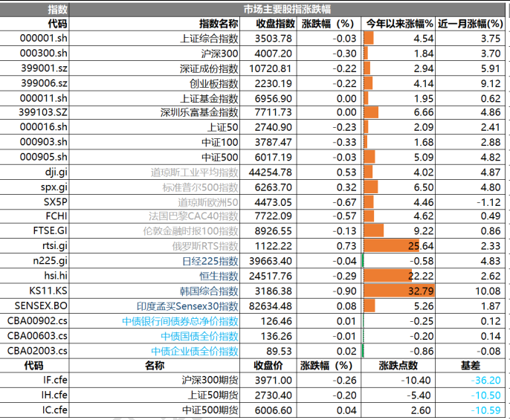Click the 恒生指数 name cell
This screenshot has height=420, width=510.
pos(154,276)
